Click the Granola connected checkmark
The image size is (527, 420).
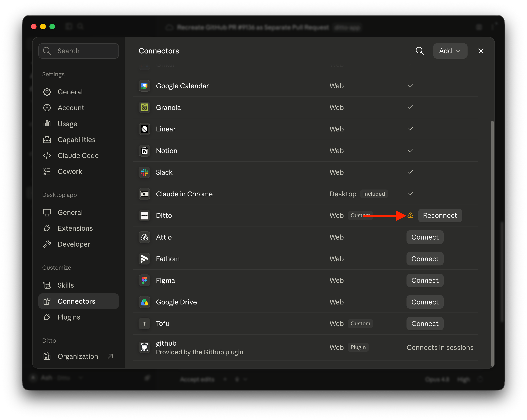point(410,107)
